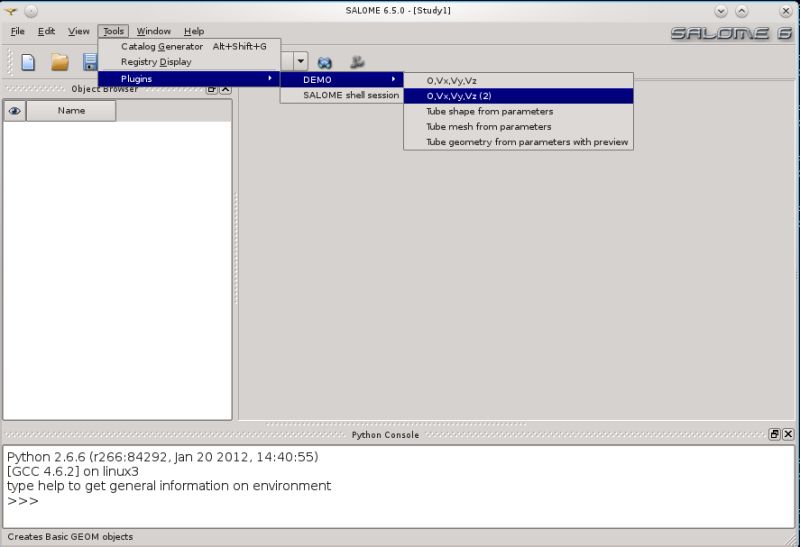This screenshot has width=800, height=547.
Task: Close the Tools menu in menu bar
Action: (113, 31)
